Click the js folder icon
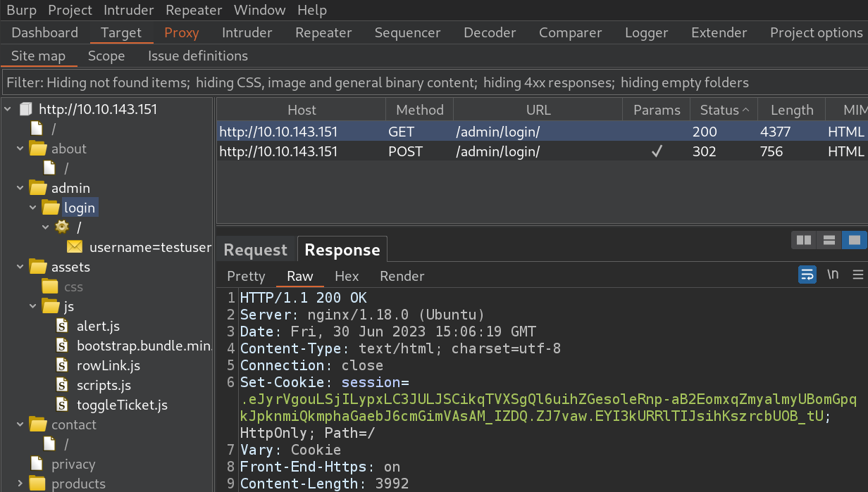 [x=50, y=306]
